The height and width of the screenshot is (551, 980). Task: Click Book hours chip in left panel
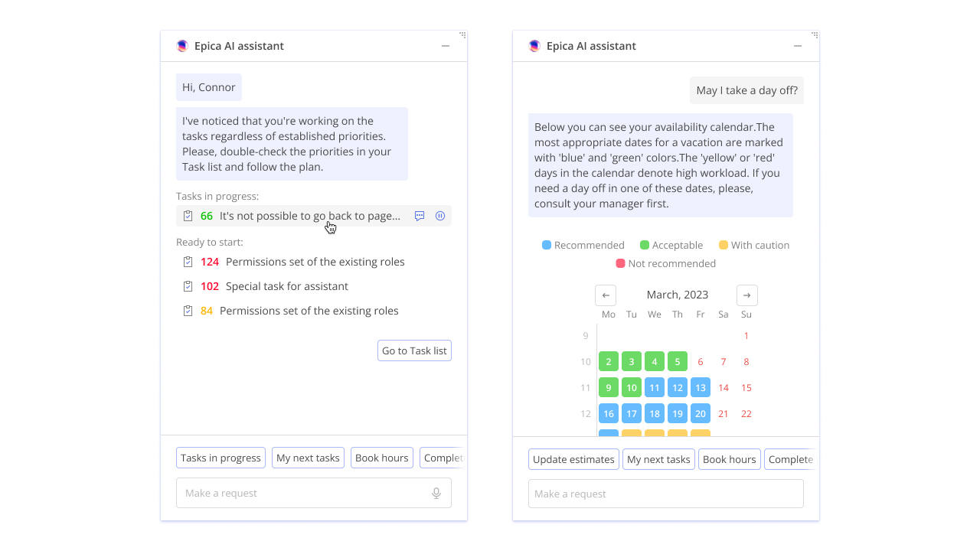(382, 458)
